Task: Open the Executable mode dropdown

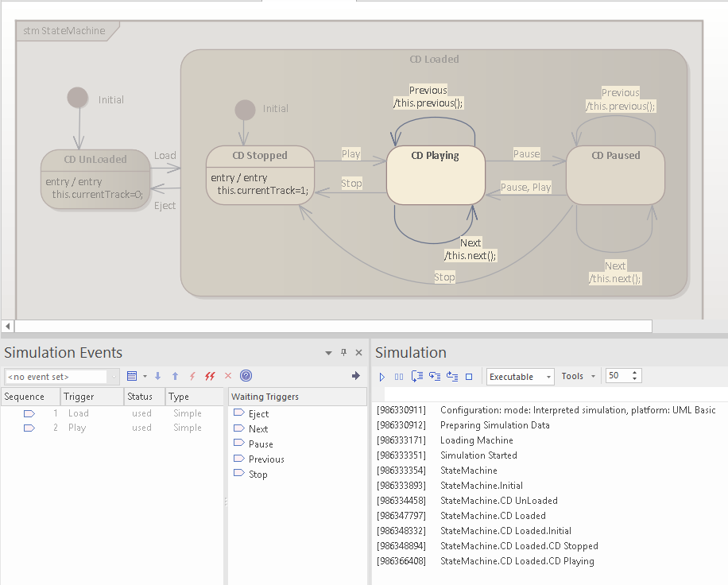Action: point(548,376)
